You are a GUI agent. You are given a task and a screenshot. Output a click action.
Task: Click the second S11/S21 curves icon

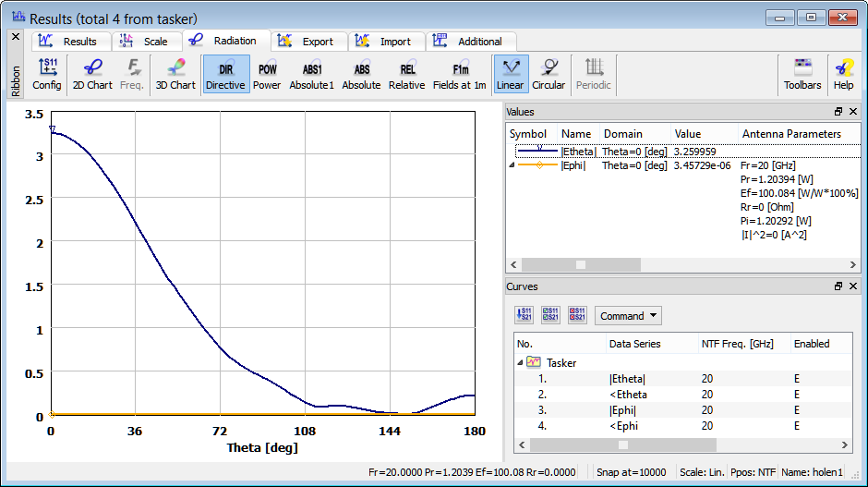[x=550, y=315]
